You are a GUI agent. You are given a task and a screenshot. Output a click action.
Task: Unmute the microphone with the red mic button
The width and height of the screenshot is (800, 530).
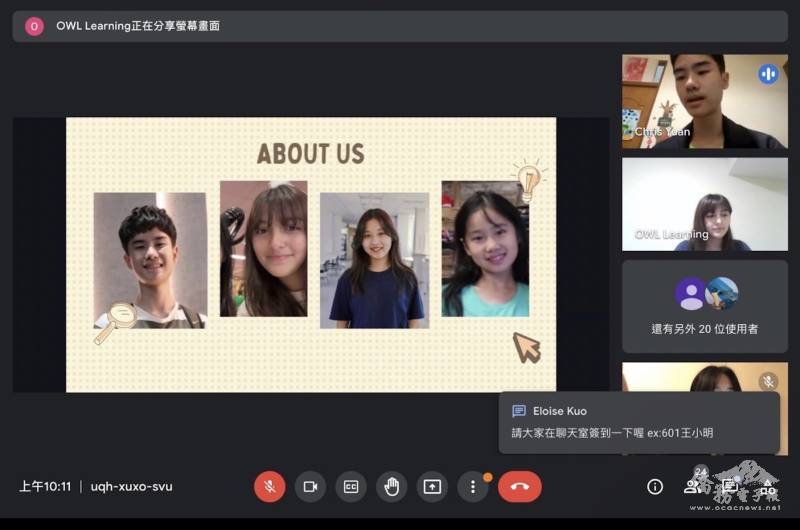pos(269,487)
